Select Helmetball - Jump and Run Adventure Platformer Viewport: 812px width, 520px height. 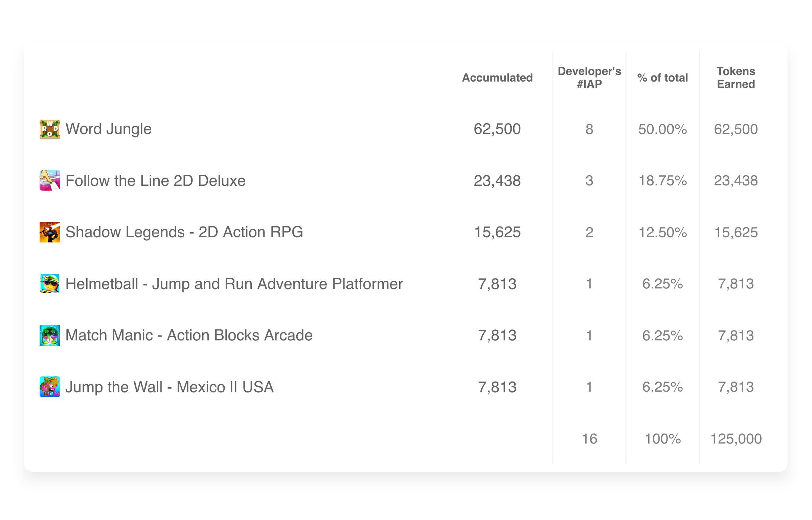pos(234,284)
